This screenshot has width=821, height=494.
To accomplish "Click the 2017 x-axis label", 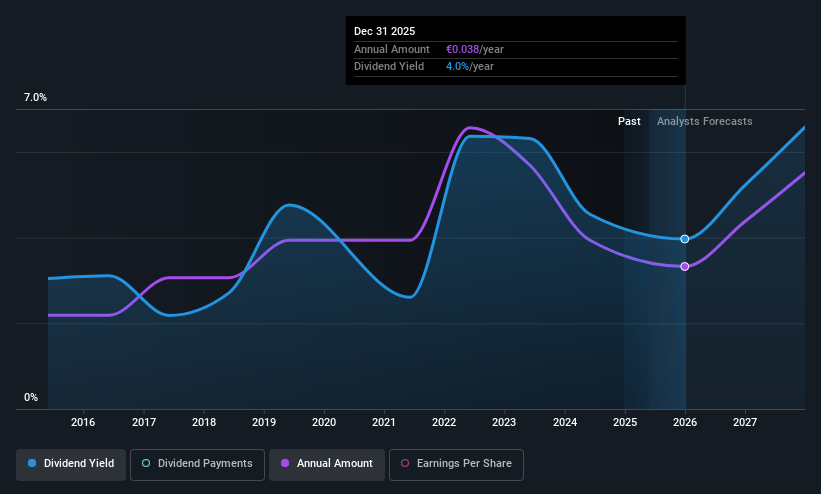I will tap(143, 422).
